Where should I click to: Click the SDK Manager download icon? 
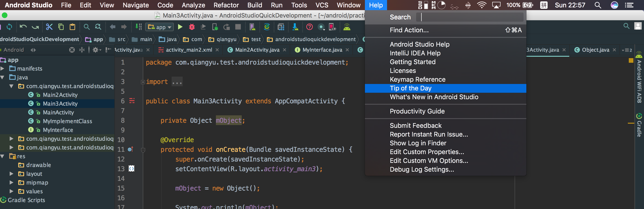pos(295,27)
